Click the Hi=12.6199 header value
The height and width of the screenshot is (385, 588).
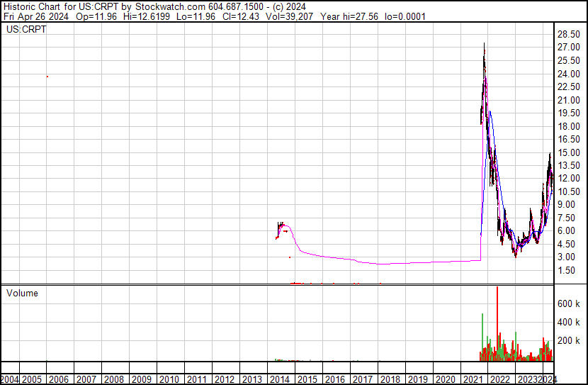point(147,16)
